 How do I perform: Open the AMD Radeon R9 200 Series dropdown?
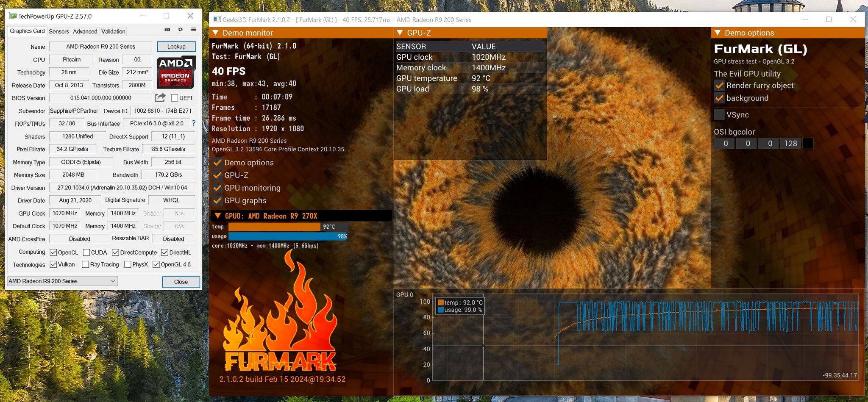pyautogui.click(x=62, y=281)
